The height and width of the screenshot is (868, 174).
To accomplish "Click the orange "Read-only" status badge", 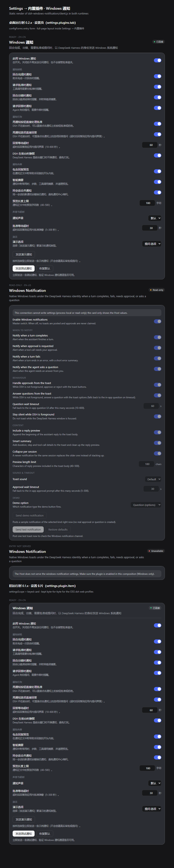I will 157,290.
